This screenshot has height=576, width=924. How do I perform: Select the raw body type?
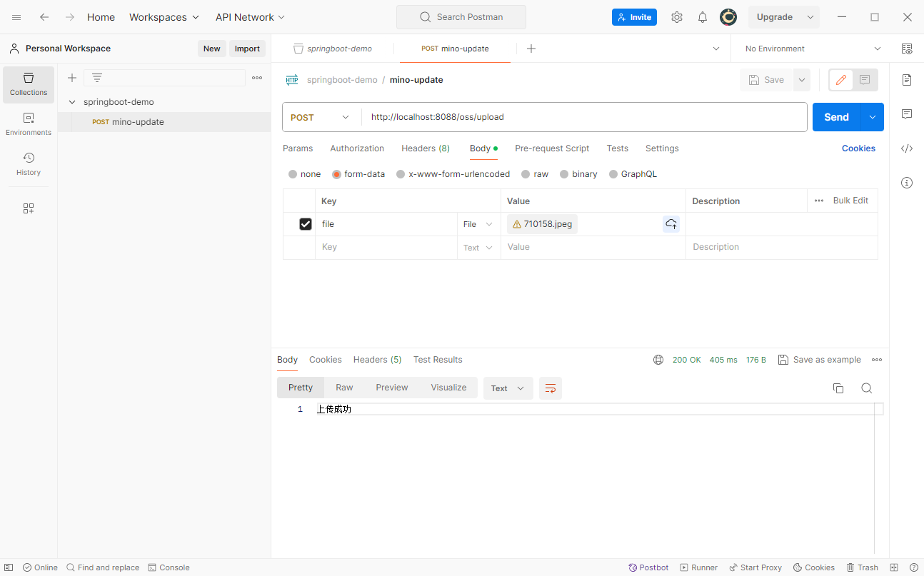[535, 174]
